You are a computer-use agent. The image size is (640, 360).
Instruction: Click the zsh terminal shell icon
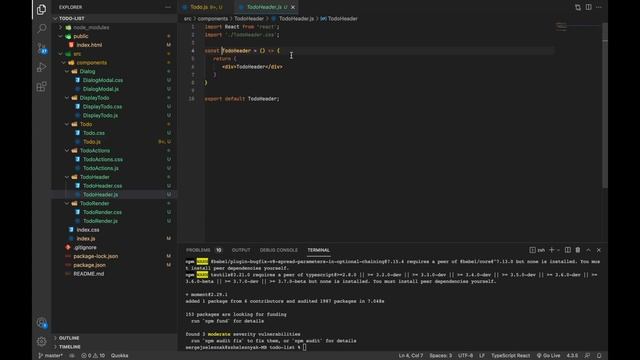click(x=537, y=250)
